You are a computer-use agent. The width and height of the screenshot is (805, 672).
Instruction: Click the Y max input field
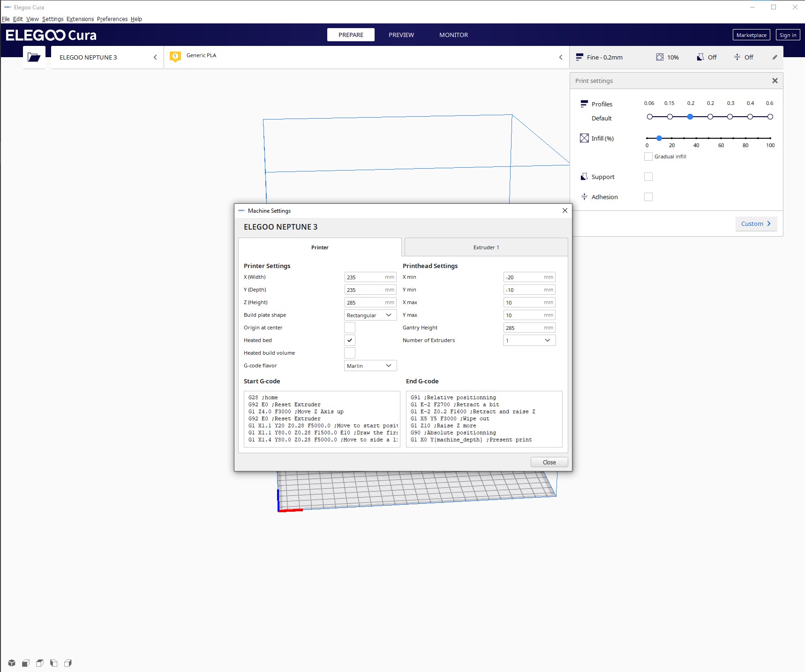click(529, 315)
